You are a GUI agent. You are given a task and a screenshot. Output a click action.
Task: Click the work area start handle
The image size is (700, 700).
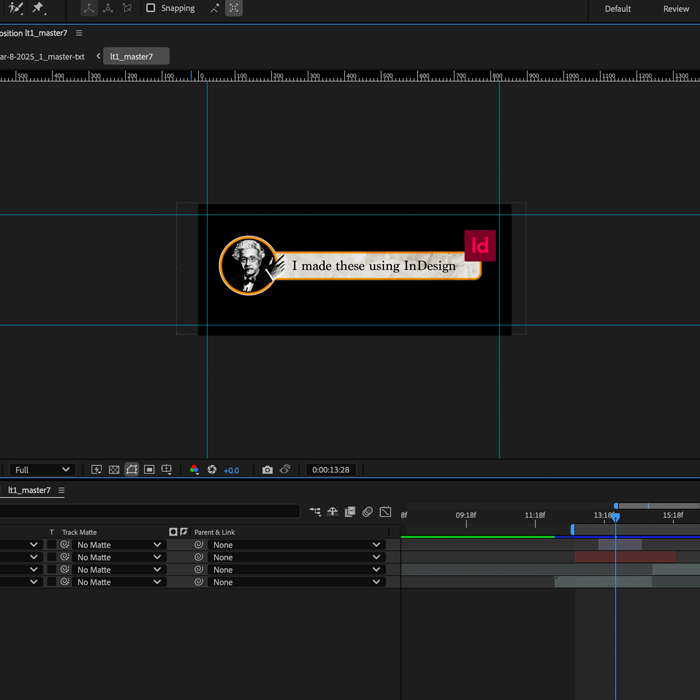click(x=573, y=529)
